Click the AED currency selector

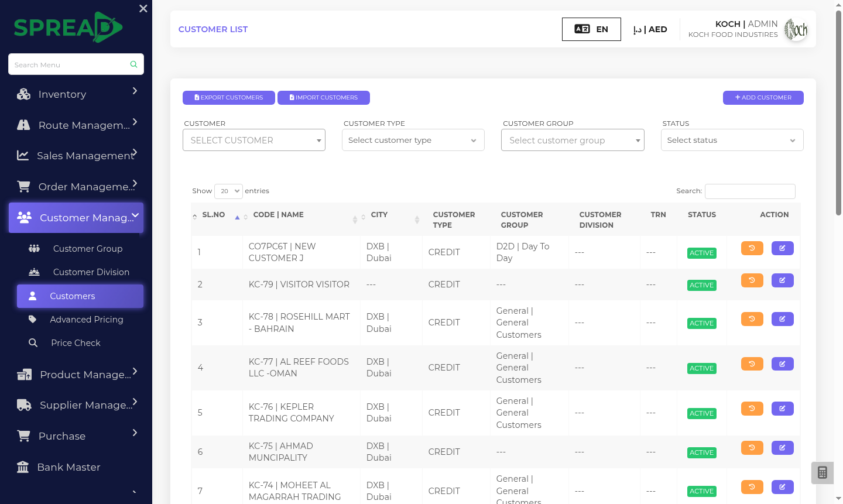[650, 29]
